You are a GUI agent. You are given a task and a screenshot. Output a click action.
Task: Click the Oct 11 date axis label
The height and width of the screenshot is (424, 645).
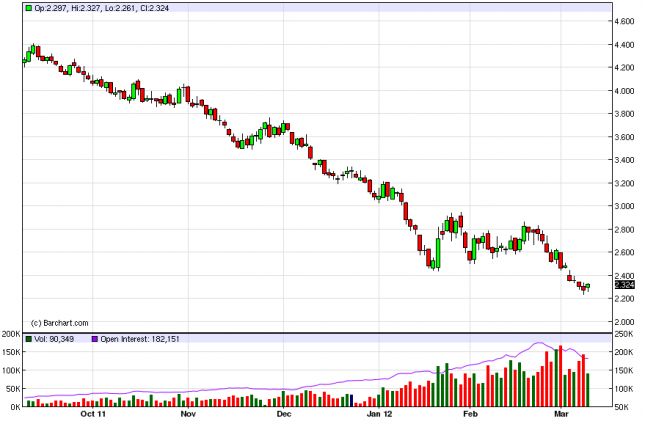coord(92,412)
